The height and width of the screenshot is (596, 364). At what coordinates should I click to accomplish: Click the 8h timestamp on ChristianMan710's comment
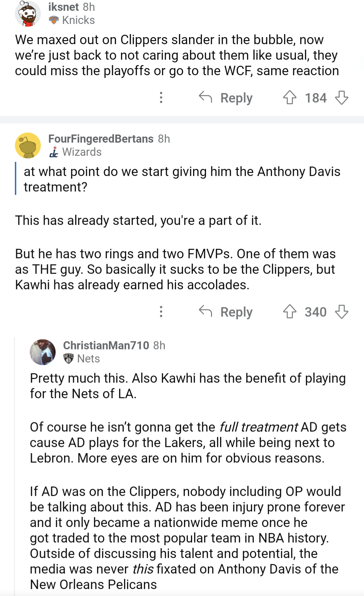tap(159, 345)
